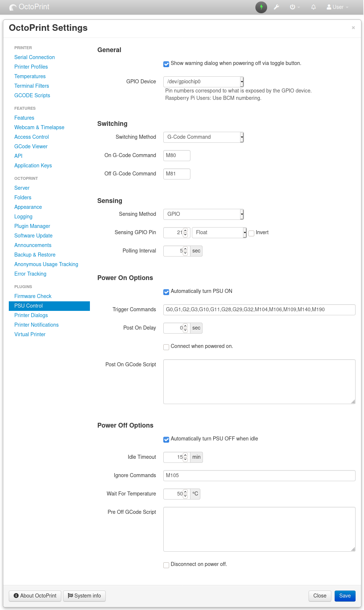Expand the Switching Method dropdown
364x610 pixels.
(203, 137)
